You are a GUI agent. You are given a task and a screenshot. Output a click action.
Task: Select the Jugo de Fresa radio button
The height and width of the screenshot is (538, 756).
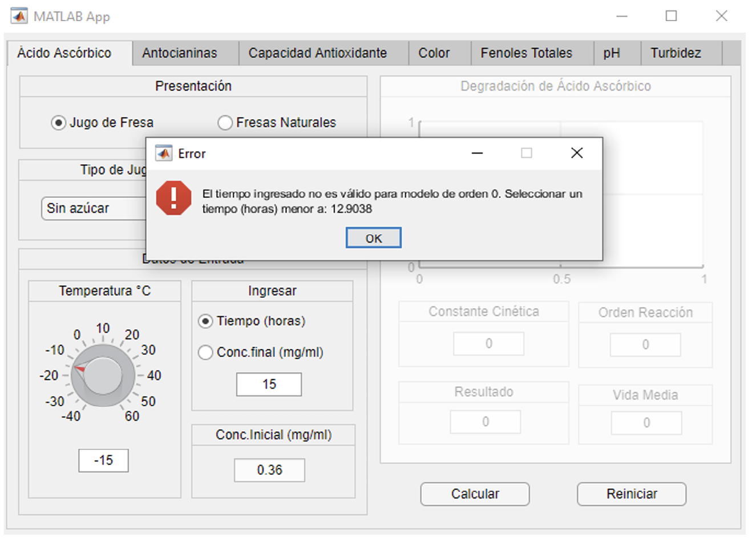[x=58, y=123]
